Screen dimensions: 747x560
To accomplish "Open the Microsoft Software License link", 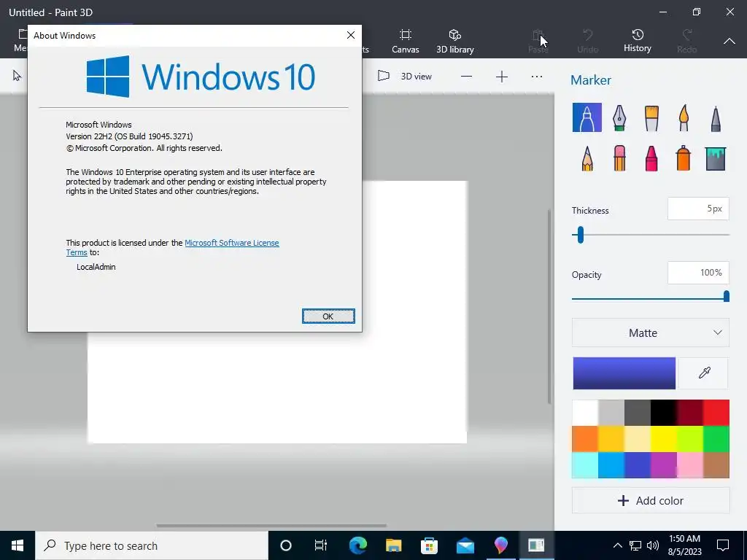I will pyautogui.click(x=231, y=243).
